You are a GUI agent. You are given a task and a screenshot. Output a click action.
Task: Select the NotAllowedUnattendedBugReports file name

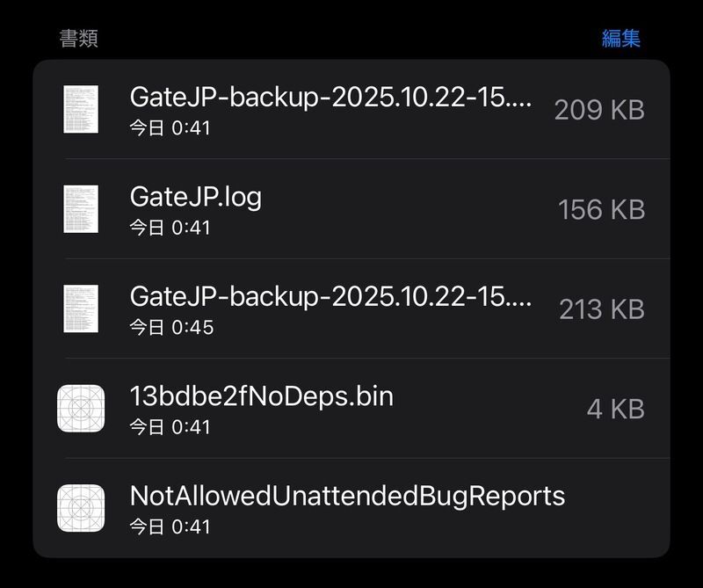[347, 496]
